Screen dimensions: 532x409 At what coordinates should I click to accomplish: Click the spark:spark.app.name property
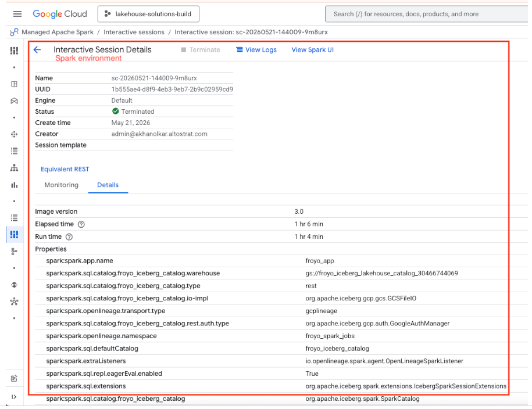[80, 261]
